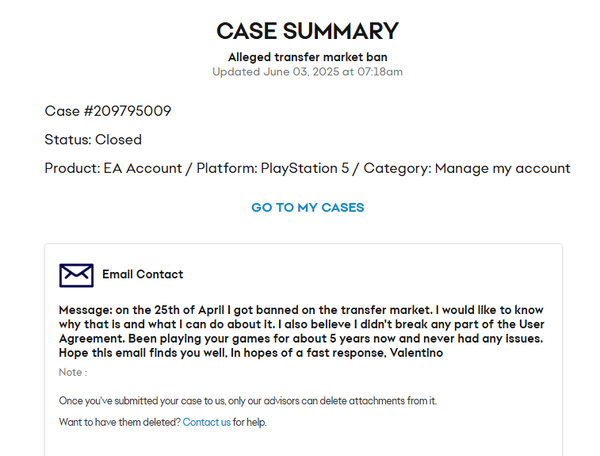Click the Status: Closed text
The width and height of the screenshot is (600, 456).
click(93, 139)
